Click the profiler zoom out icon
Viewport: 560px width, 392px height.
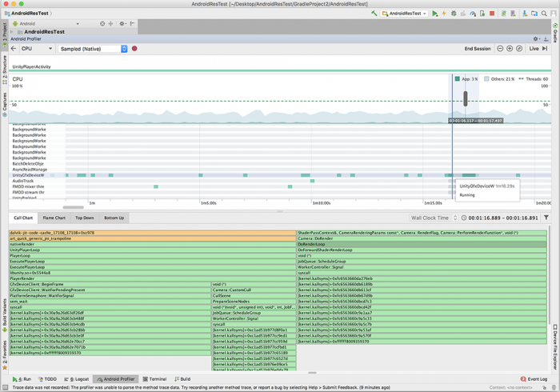[500, 49]
